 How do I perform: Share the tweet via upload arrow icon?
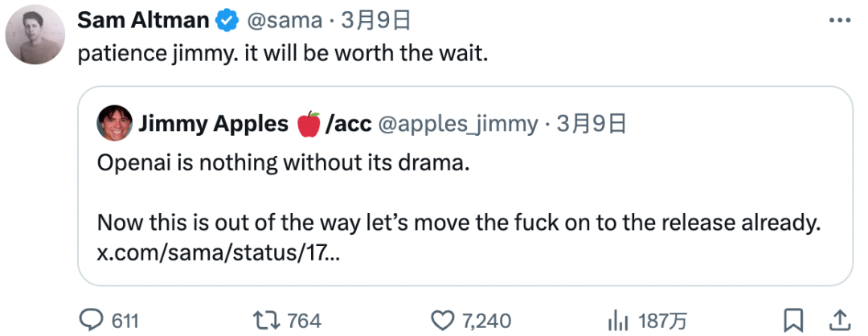point(840,319)
